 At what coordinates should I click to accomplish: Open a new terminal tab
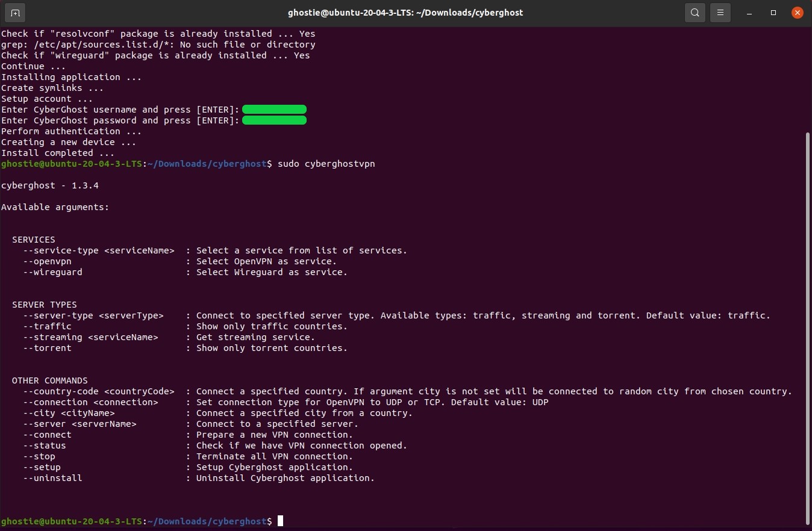point(15,13)
